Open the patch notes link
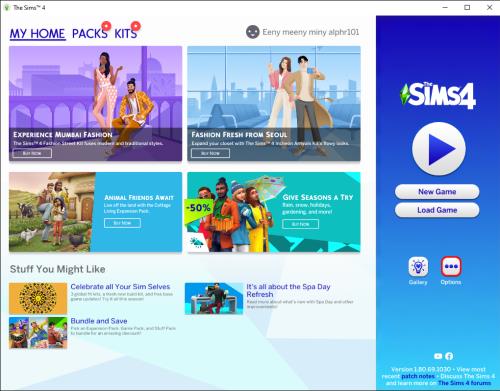Screen dimensions: 500x391 coord(418,376)
